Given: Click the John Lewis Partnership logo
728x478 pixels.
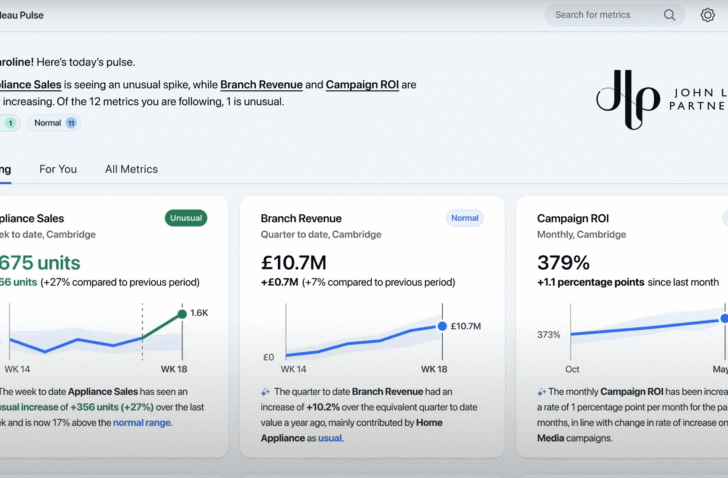Looking at the screenshot, I should [662, 99].
